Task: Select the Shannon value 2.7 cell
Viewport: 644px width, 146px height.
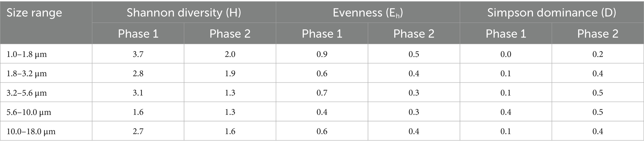Action: point(138,131)
